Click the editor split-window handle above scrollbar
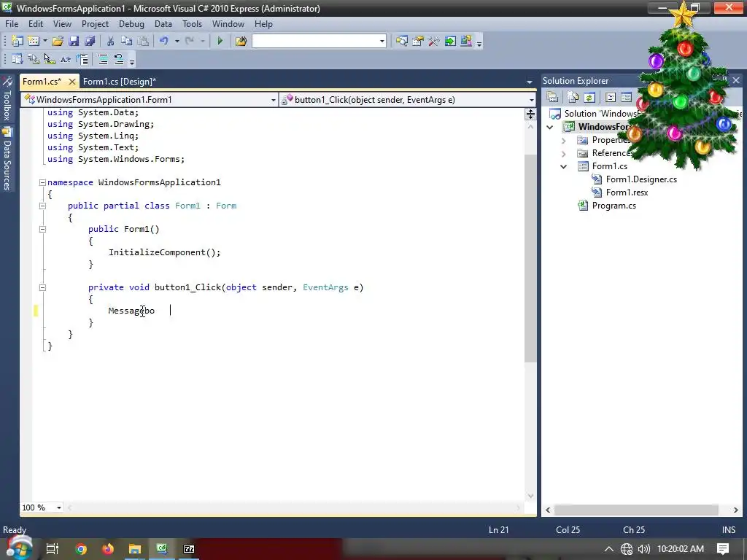This screenshot has width=747, height=560. click(x=530, y=114)
